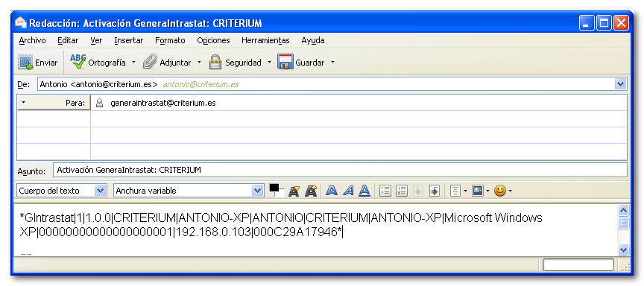Open the Formato menu
The image size is (644, 286).
170,41
